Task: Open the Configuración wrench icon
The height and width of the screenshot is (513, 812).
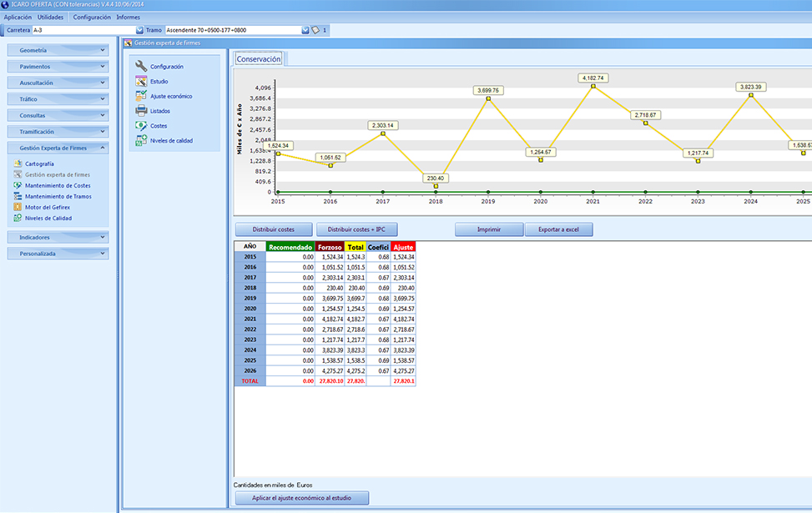Action: point(141,66)
